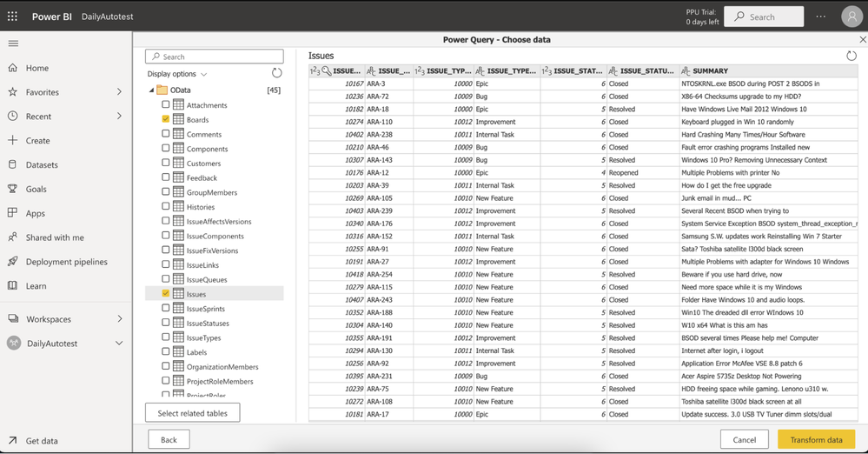
Task: Check the Components table checkbox
Action: (x=165, y=148)
